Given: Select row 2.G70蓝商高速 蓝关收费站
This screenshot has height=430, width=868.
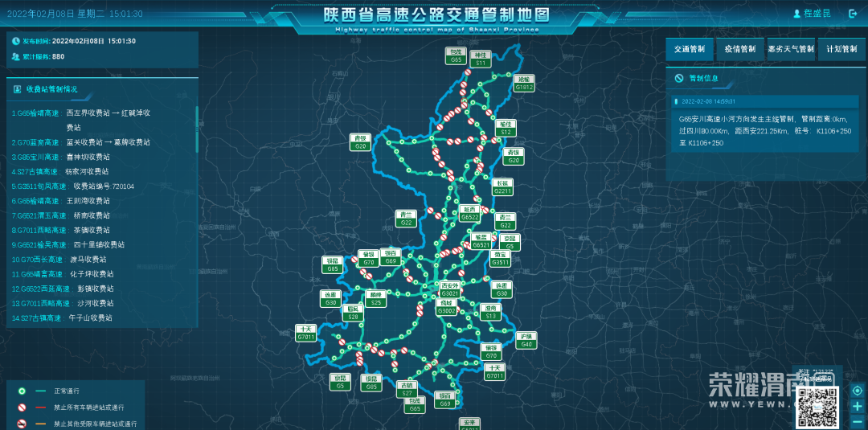Looking at the screenshot, I should [81, 142].
